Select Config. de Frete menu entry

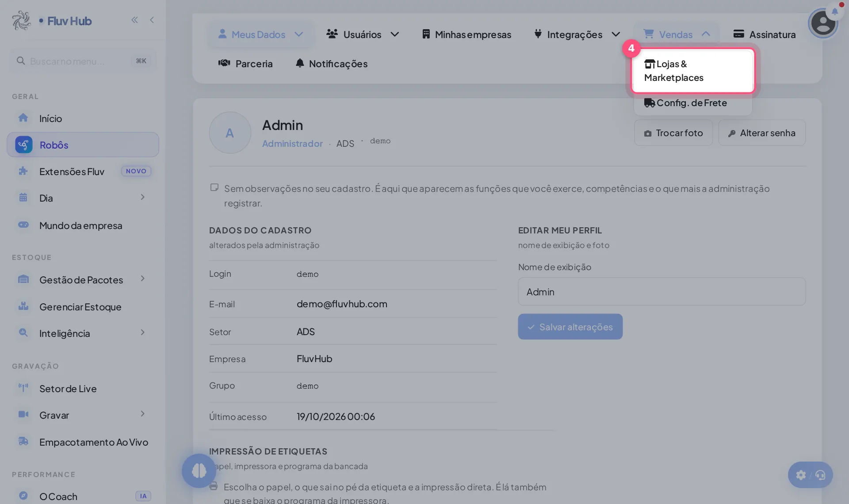(x=693, y=103)
